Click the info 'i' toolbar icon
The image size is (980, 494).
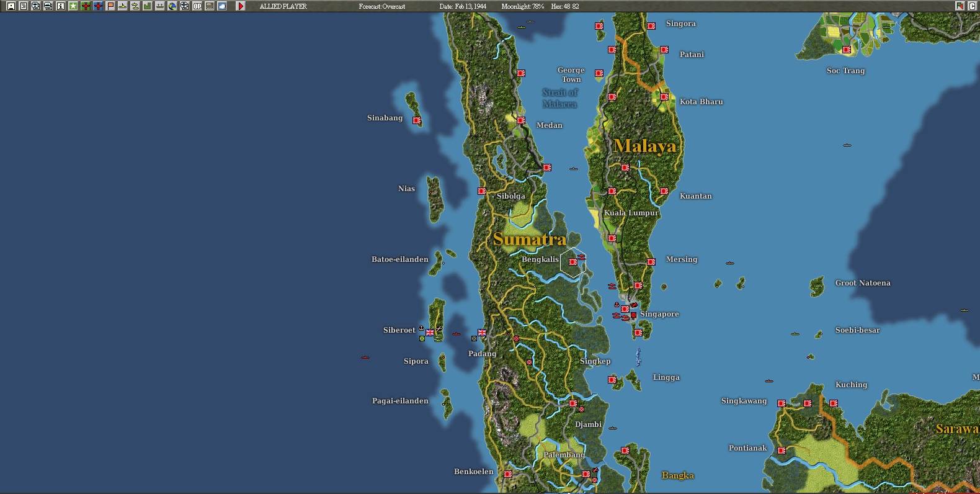click(60, 6)
